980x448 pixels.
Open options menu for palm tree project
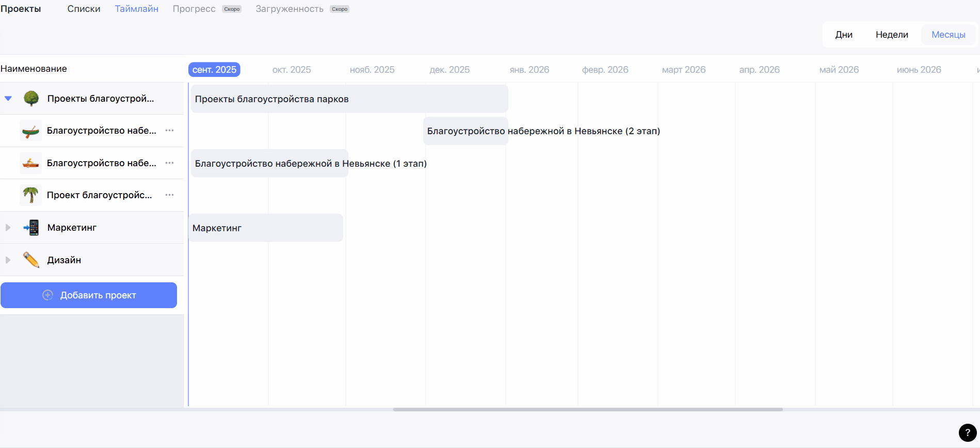(x=169, y=195)
